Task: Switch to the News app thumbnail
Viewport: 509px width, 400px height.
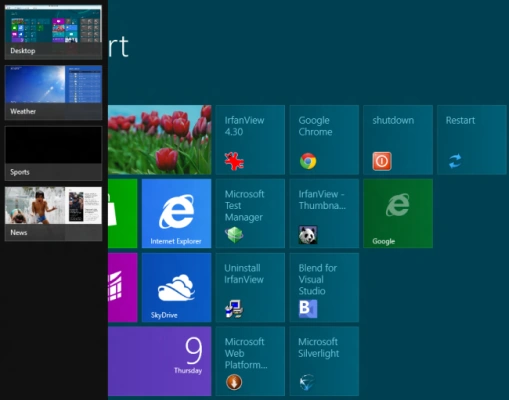Action: coord(53,214)
